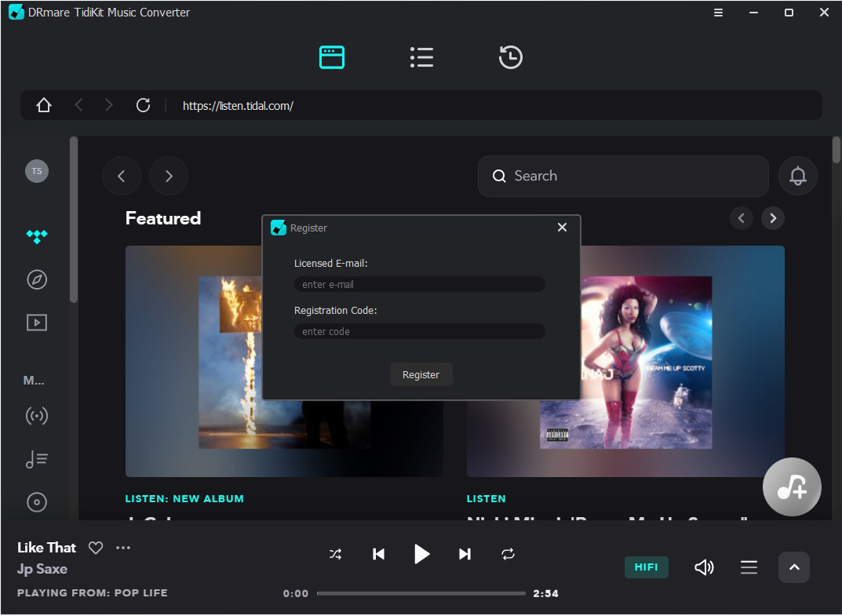
Task: Toggle shuffle playback
Action: tap(335, 554)
